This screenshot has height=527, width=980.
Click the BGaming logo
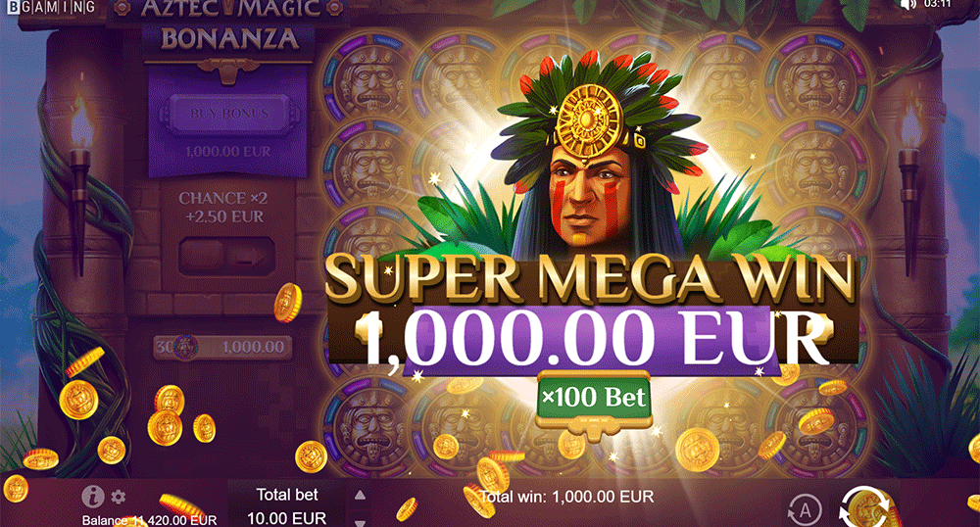tap(51, 7)
